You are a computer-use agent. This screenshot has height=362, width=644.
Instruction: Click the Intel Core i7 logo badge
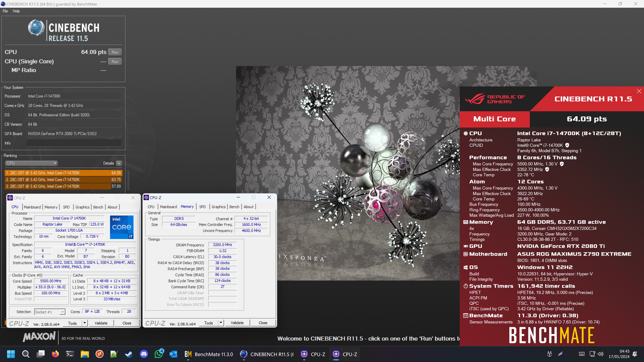[122, 227]
